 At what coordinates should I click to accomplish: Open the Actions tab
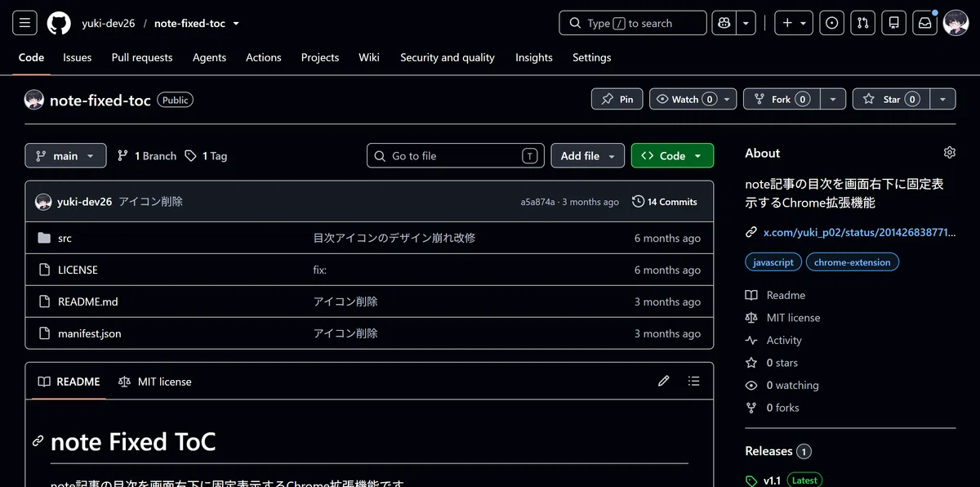tap(264, 57)
